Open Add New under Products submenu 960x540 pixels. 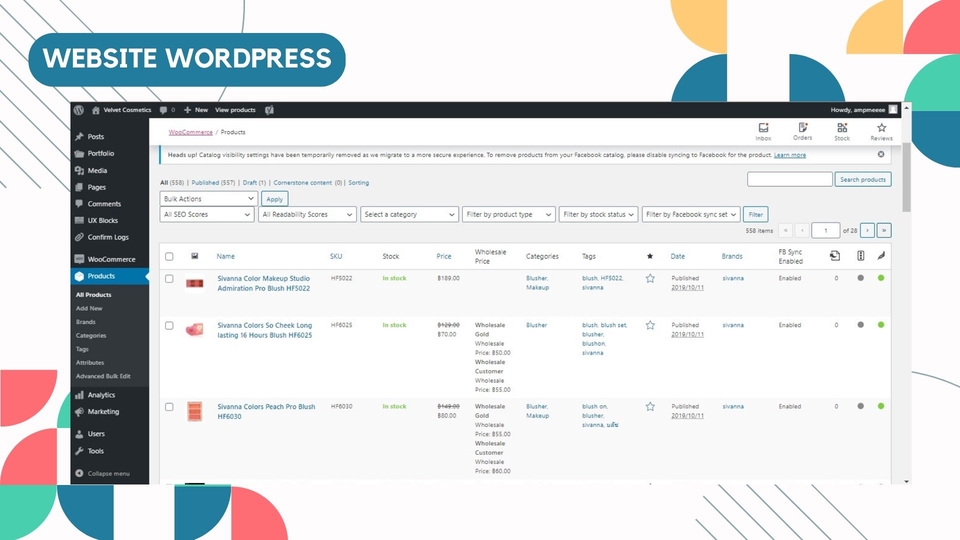(89, 309)
